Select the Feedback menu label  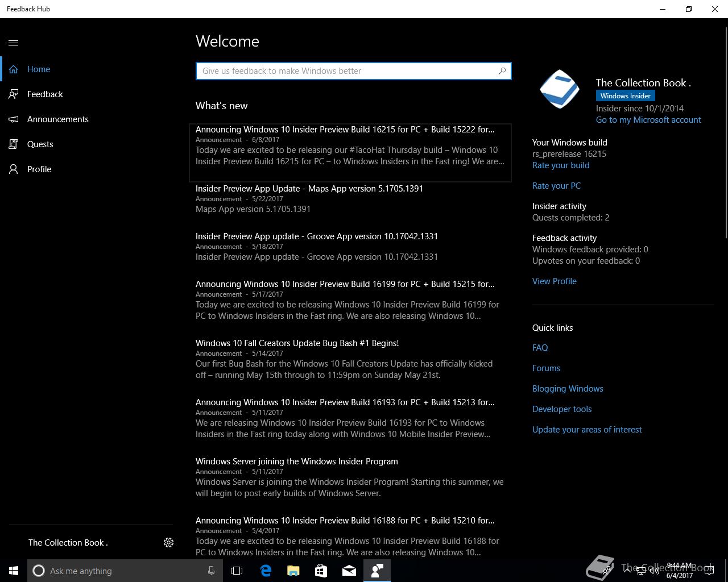[x=45, y=94]
